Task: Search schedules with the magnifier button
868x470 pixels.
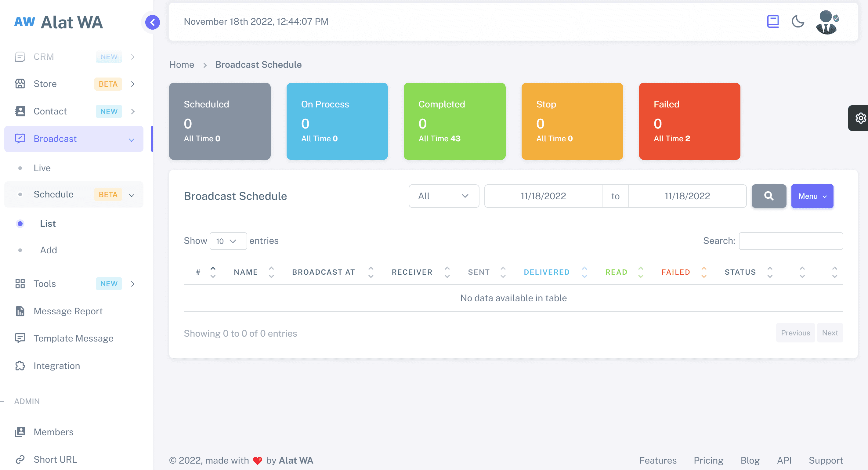Action: point(769,196)
